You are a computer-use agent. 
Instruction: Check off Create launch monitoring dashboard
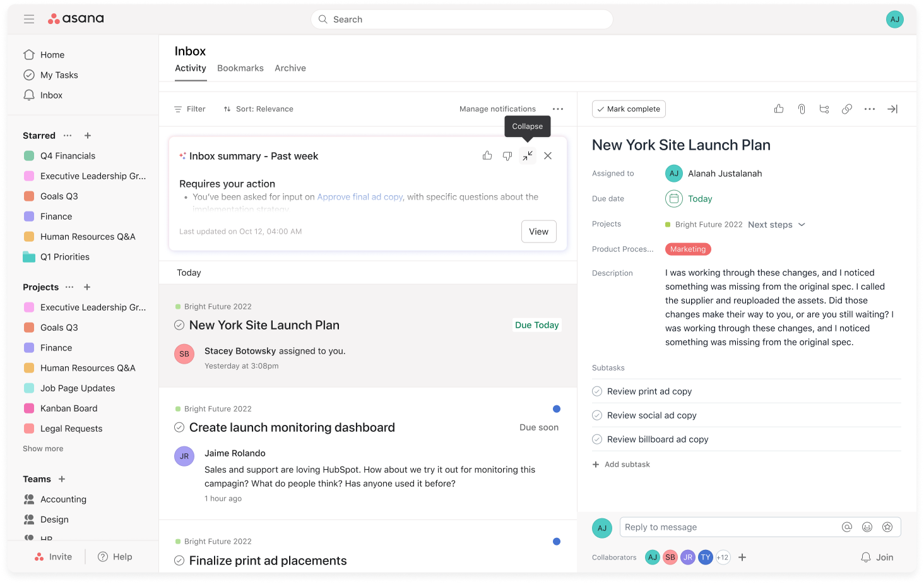179,427
